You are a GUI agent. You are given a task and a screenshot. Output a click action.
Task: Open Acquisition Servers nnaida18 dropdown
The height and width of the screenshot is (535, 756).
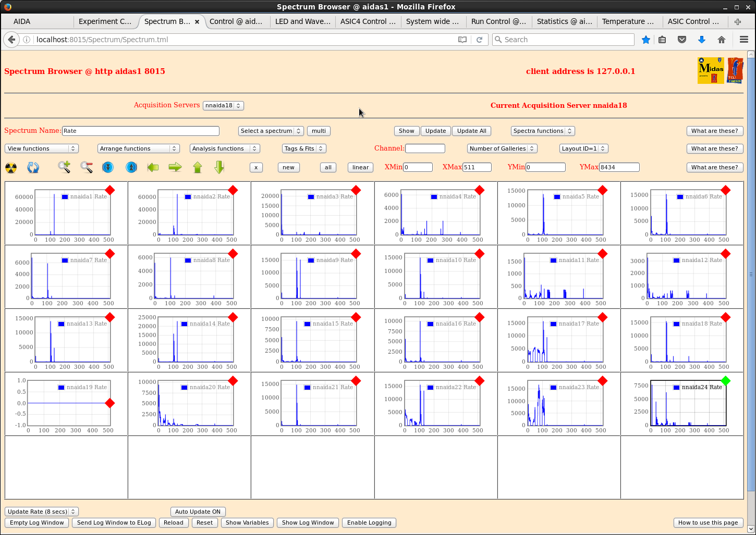pyautogui.click(x=223, y=105)
